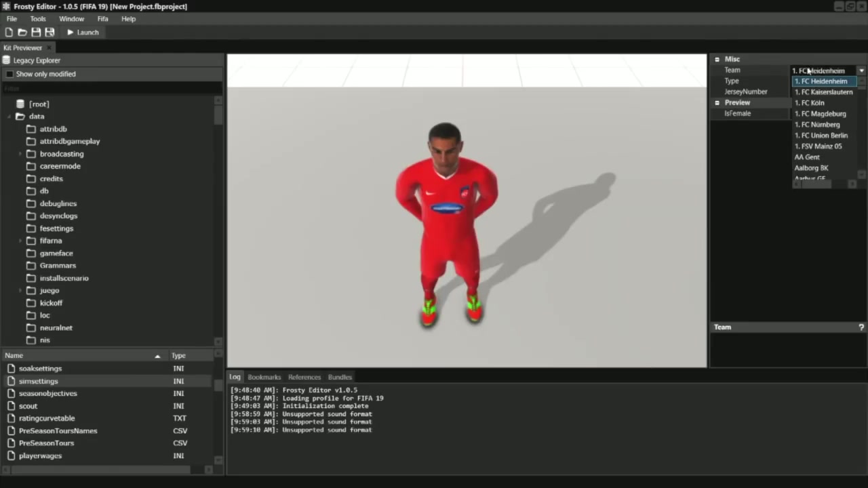Collapse the data folder arrow
Image resolution: width=868 pixels, height=488 pixels.
click(x=9, y=117)
